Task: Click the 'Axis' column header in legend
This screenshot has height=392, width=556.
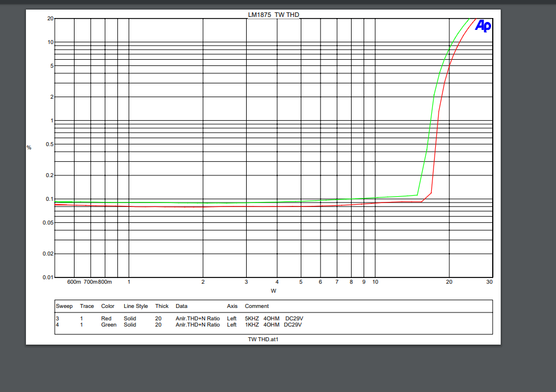Action: point(232,306)
